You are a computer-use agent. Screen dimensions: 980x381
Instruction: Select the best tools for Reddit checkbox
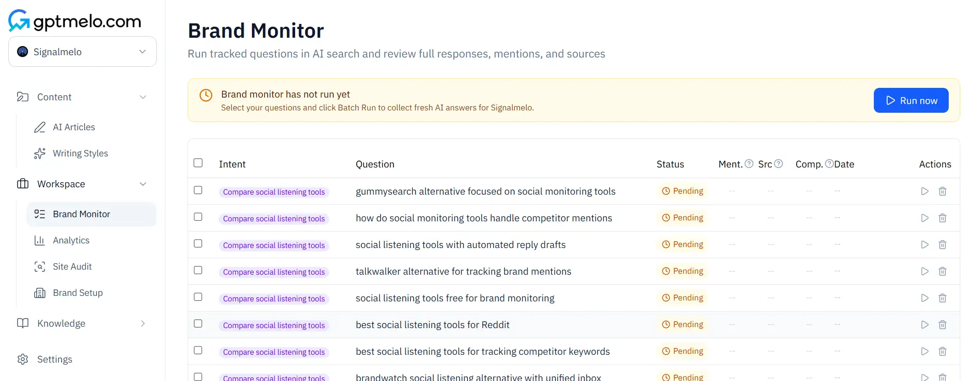[198, 323]
